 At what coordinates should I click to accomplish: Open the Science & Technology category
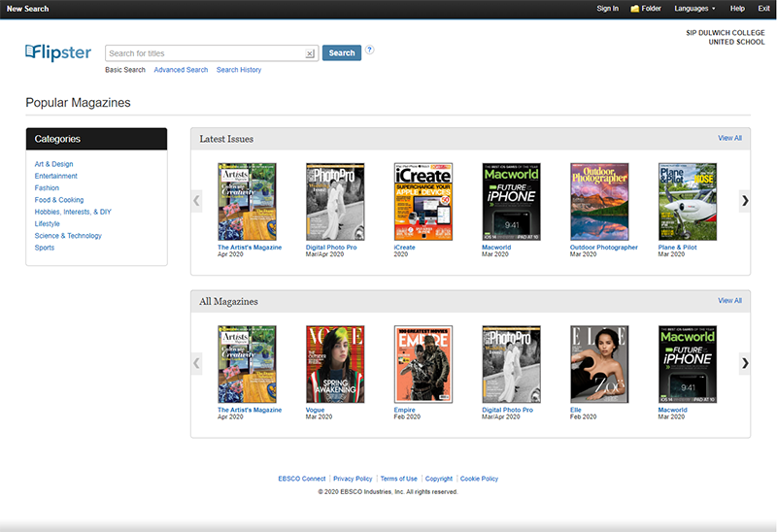[x=68, y=235]
